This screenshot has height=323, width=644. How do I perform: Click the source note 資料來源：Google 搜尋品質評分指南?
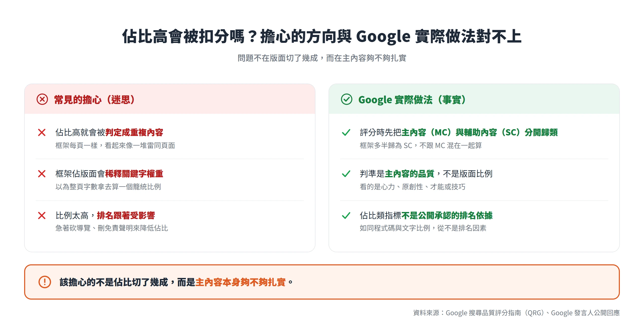[516, 313]
